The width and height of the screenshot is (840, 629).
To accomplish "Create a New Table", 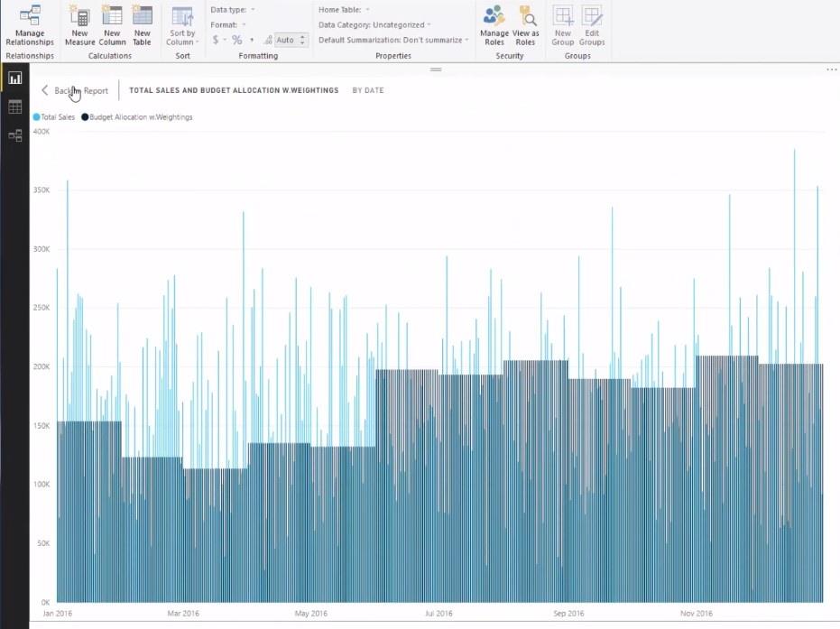I will coord(142,25).
